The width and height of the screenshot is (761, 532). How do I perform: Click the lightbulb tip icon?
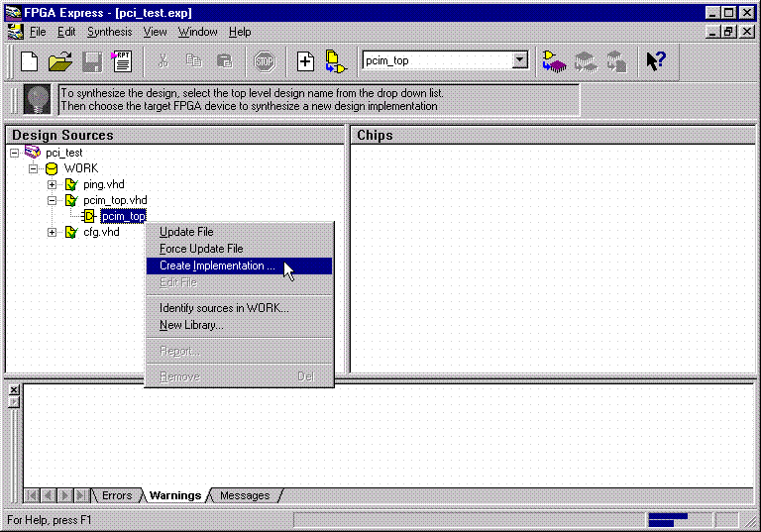37,99
